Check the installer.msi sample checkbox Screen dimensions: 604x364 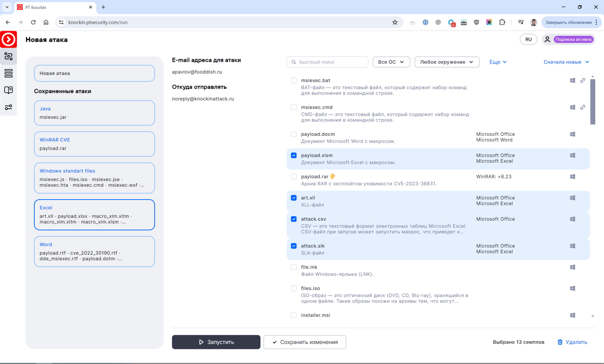tap(294, 315)
